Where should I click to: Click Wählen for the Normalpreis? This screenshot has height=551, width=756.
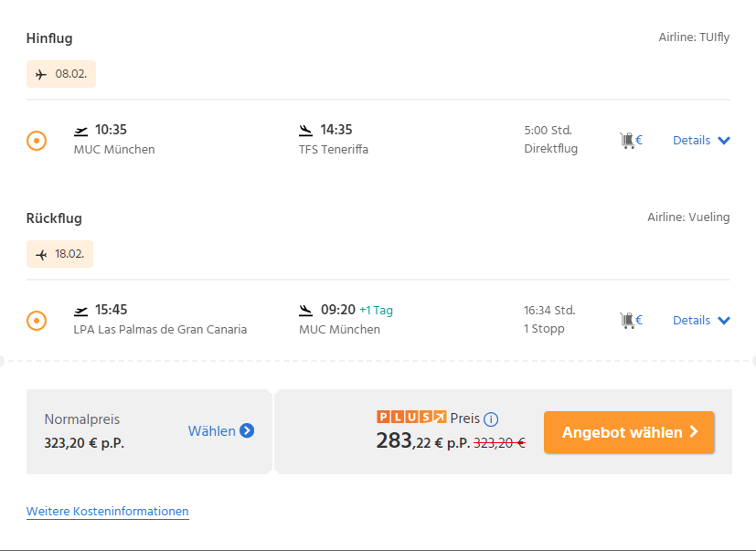(x=220, y=430)
